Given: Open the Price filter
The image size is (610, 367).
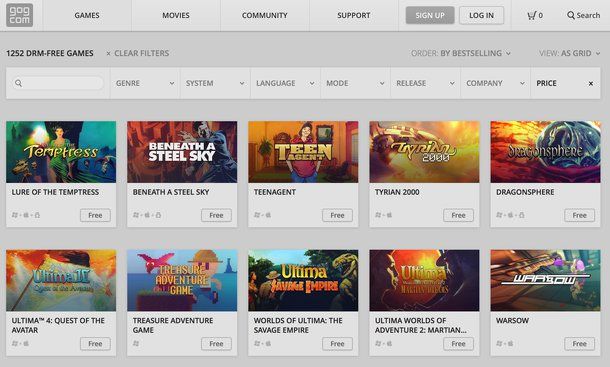Looking at the screenshot, I should (x=546, y=83).
